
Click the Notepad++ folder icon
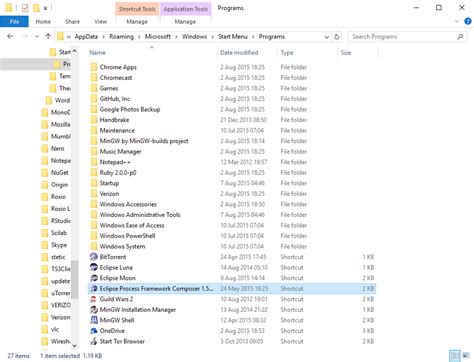click(x=94, y=162)
